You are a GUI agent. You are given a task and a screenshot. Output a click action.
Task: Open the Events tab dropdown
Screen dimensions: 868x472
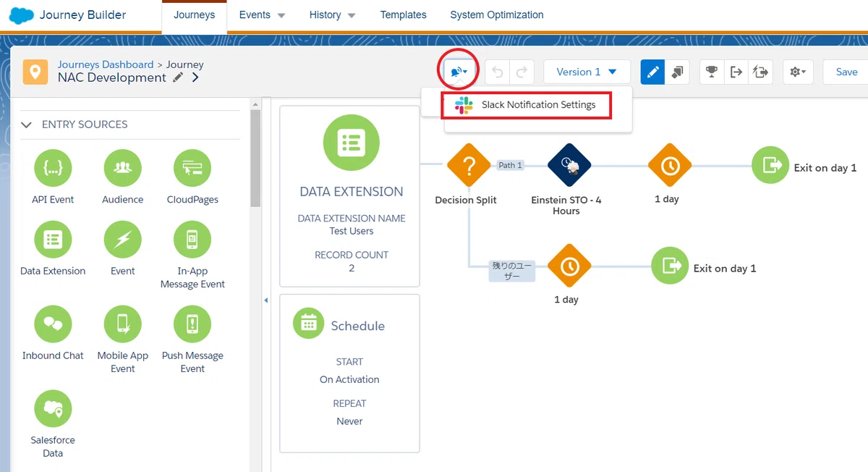click(x=262, y=14)
